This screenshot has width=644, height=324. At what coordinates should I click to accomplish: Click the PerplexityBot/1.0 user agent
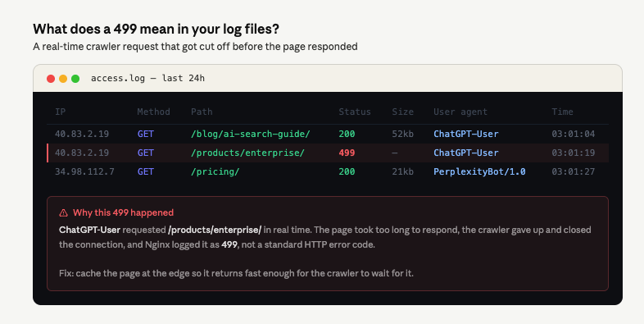[x=479, y=171]
